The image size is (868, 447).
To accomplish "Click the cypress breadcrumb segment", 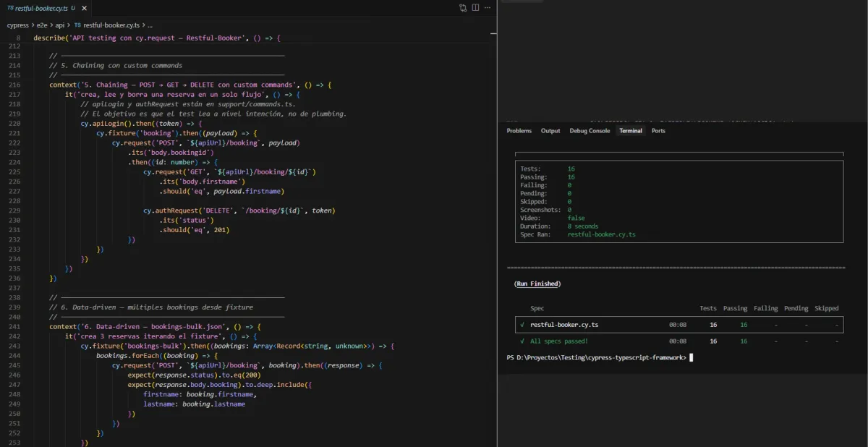I will point(18,25).
